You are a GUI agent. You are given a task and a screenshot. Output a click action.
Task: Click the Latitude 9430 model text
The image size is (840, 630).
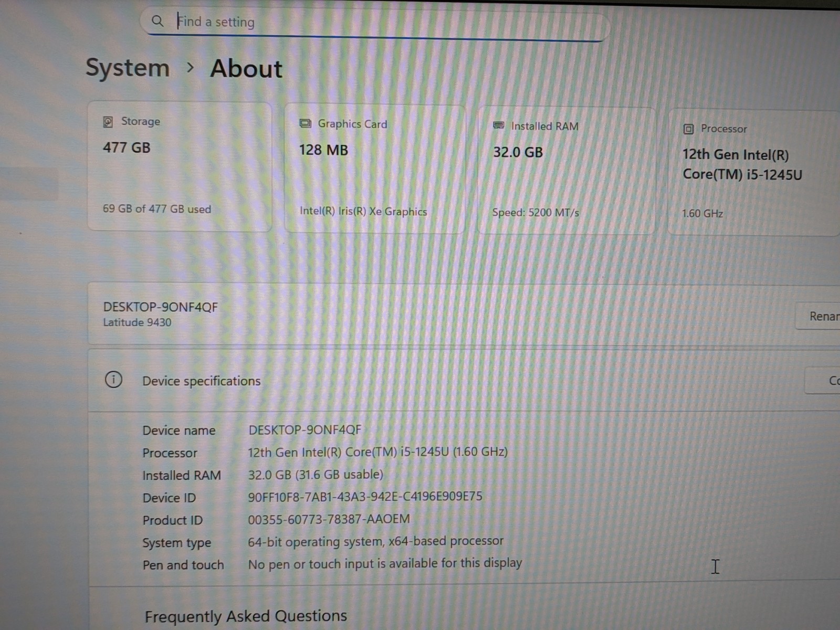(x=137, y=322)
